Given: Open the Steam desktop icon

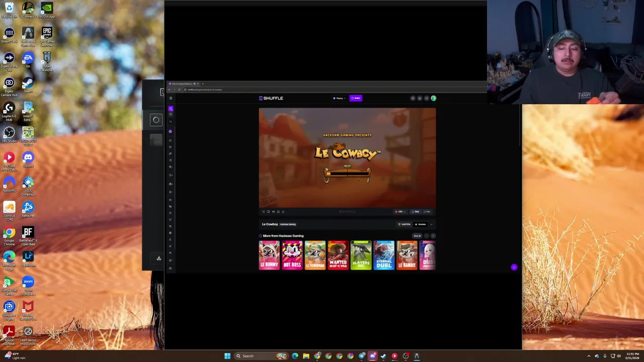Looking at the screenshot, I should [28, 84].
